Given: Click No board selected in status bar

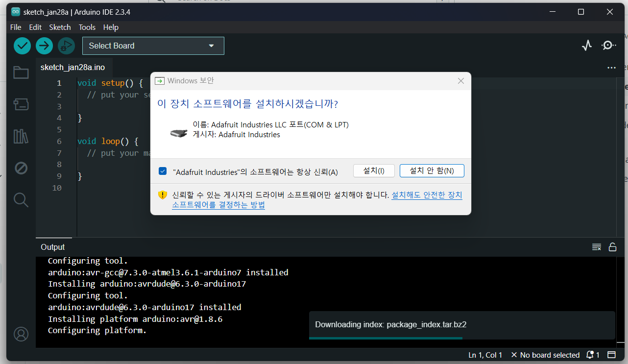Looking at the screenshot, I should (x=545, y=355).
